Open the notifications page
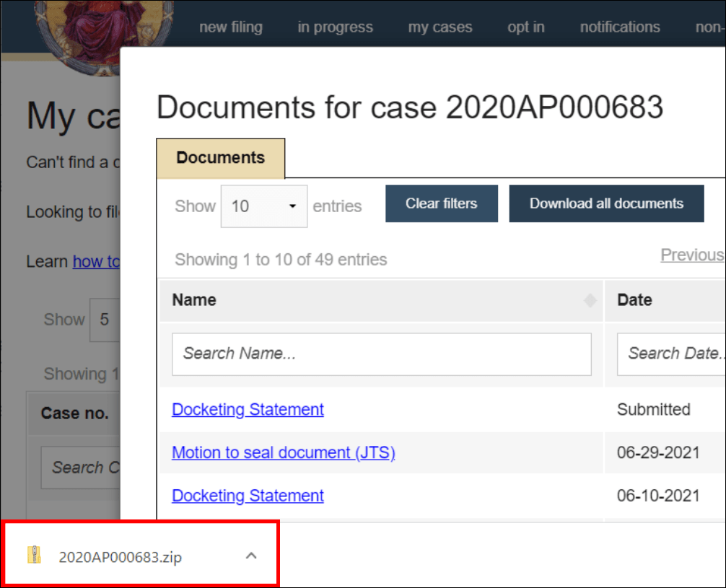This screenshot has width=726, height=588. [x=619, y=27]
